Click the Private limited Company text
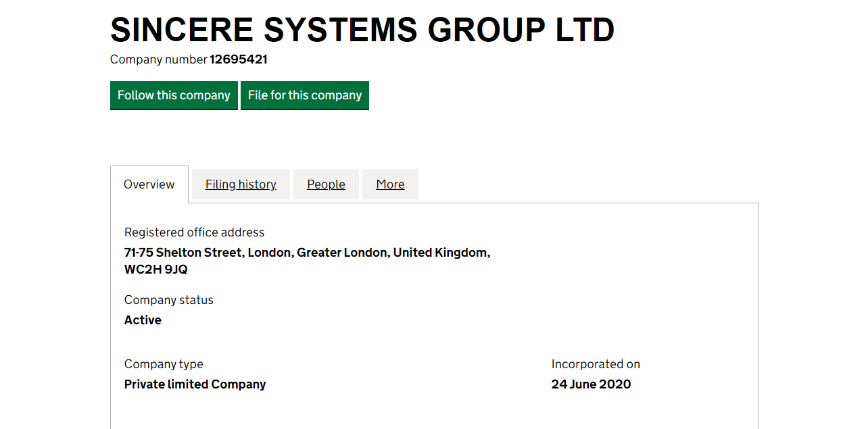This screenshot has height=429, width=868. click(195, 384)
